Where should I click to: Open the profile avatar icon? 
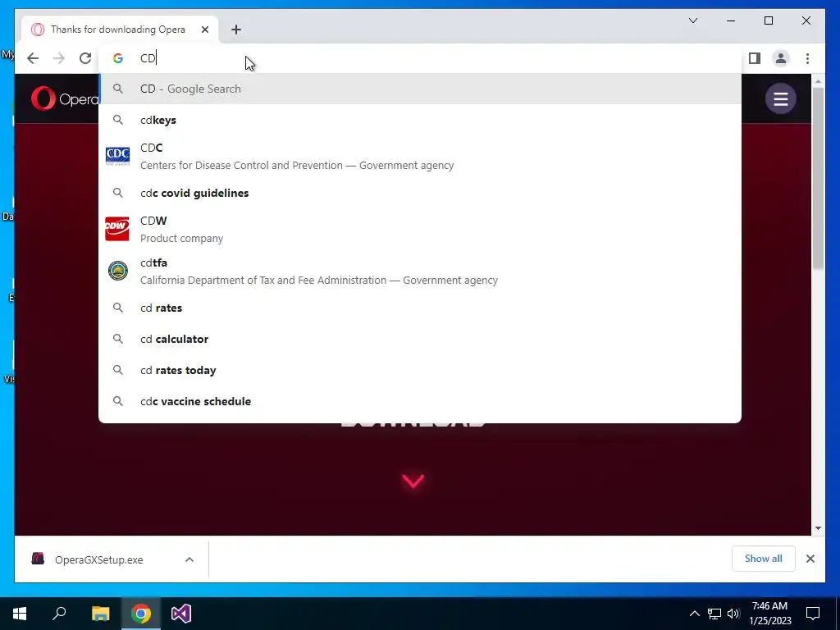point(781,58)
